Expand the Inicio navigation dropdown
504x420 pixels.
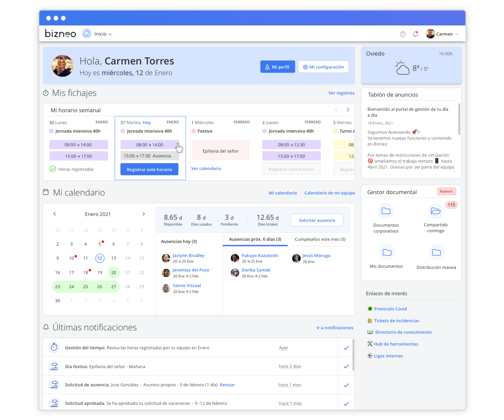point(103,34)
